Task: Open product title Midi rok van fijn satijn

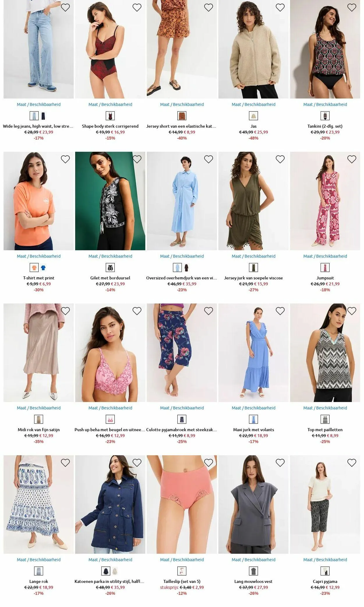Action: (39, 430)
